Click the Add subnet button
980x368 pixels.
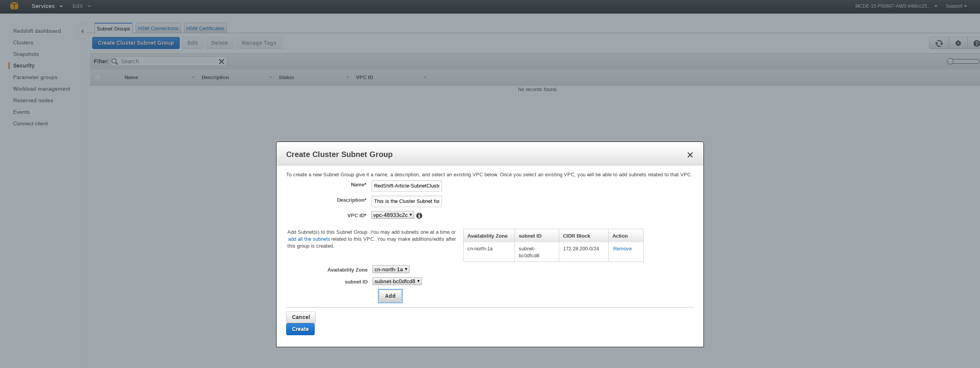coord(390,296)
